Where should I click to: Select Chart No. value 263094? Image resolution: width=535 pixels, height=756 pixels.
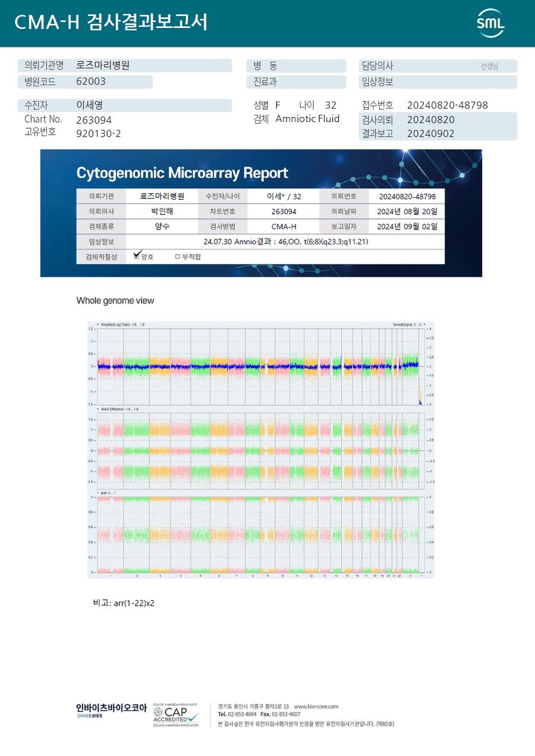coord(94,120)
